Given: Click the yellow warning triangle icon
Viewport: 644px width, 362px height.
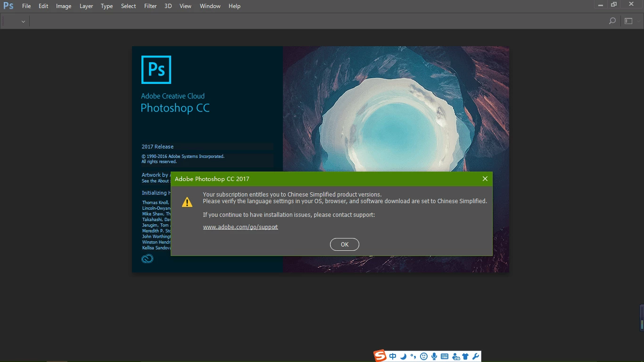Looking at the screenshot, I should tap(187, 202).
